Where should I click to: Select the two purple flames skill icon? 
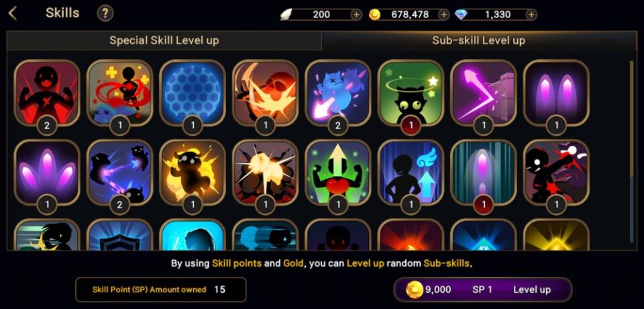click(557, 93)
